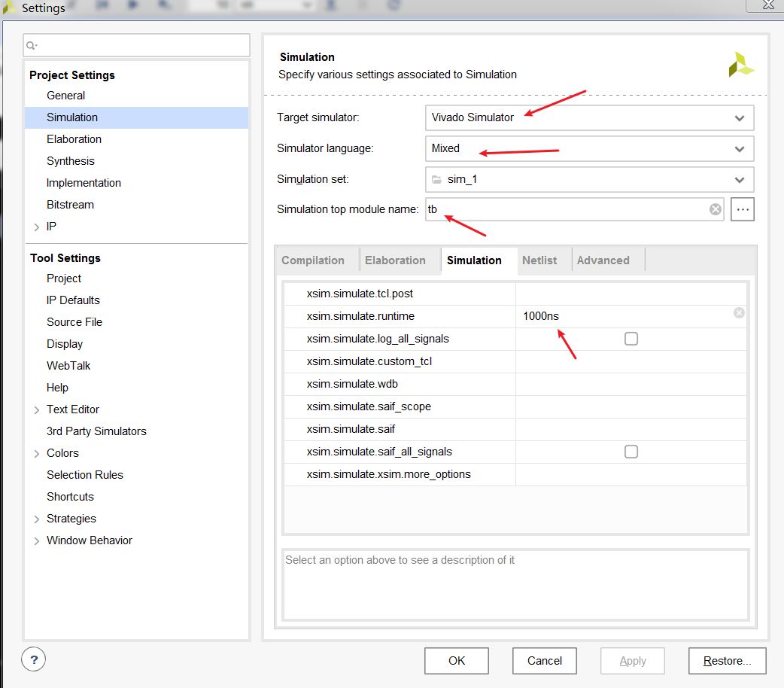Select the xsim.simulate.saif_scope row
The width and height of the screenshot is (784, 688).
click(515, 406)
